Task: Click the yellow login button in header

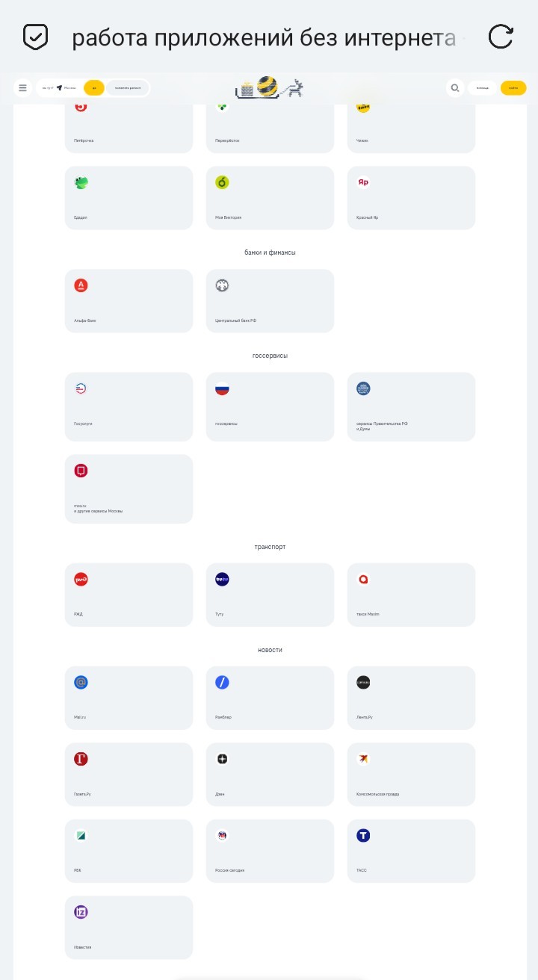Action: 513,88
